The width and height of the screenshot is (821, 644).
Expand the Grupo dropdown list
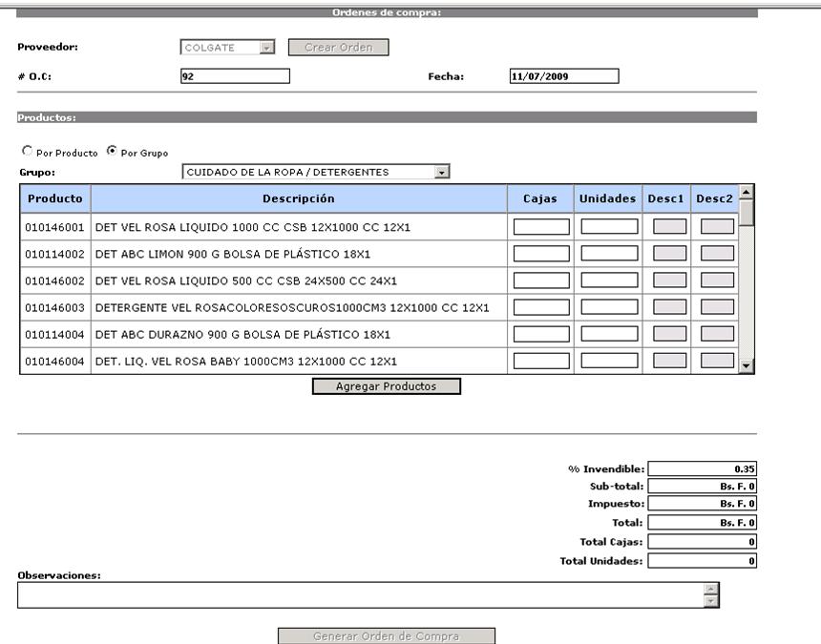(x=442, y=172)
